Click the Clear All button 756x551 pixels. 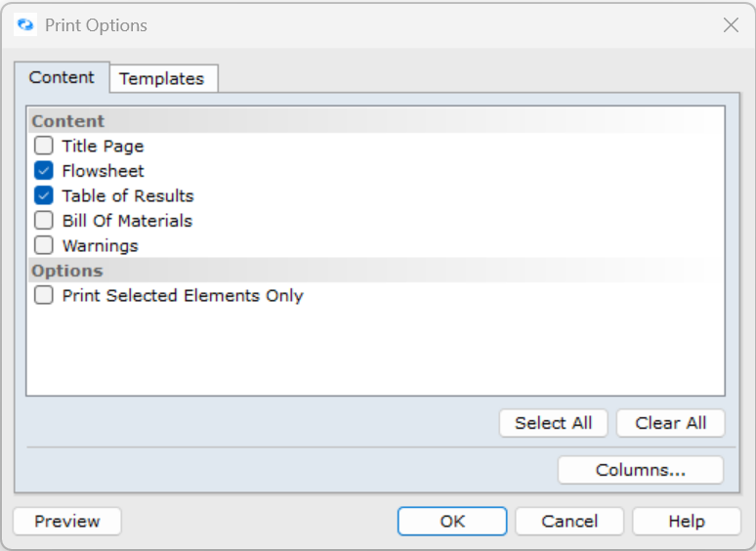670,423
